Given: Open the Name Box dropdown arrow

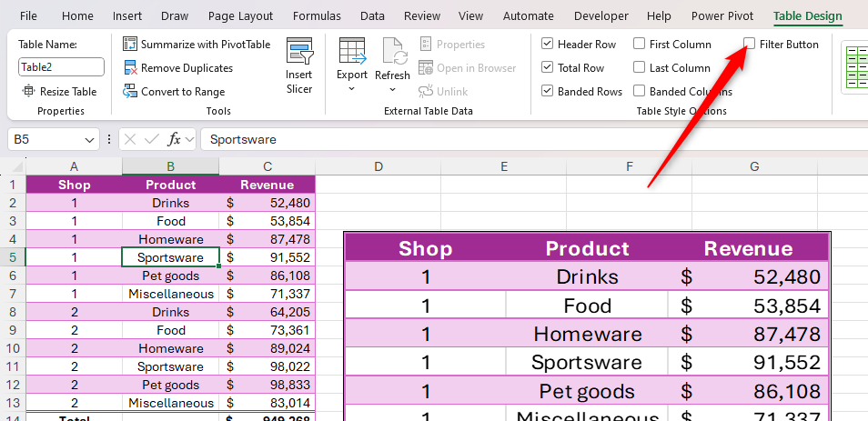Looking at the screenshot, I should tap(89, 140).
